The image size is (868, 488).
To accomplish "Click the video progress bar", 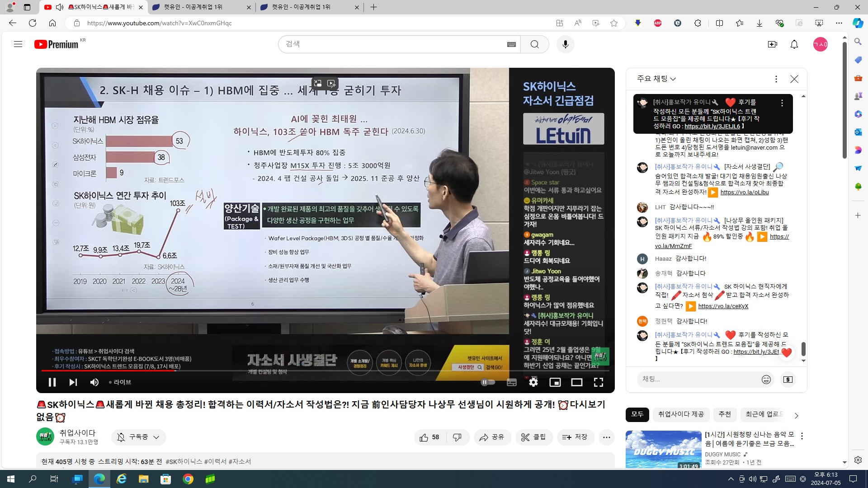I will [x=325, y=371].
